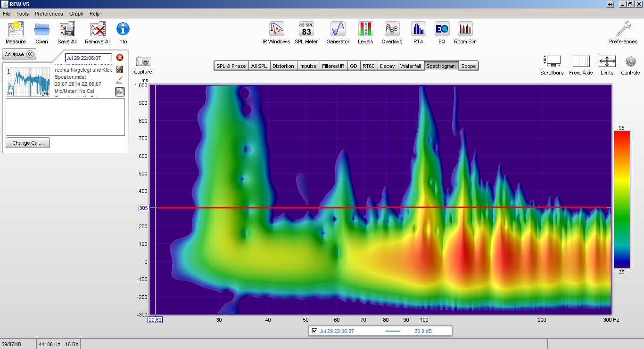
Task: Delete the measurement with red X
Action: point(120,58)
